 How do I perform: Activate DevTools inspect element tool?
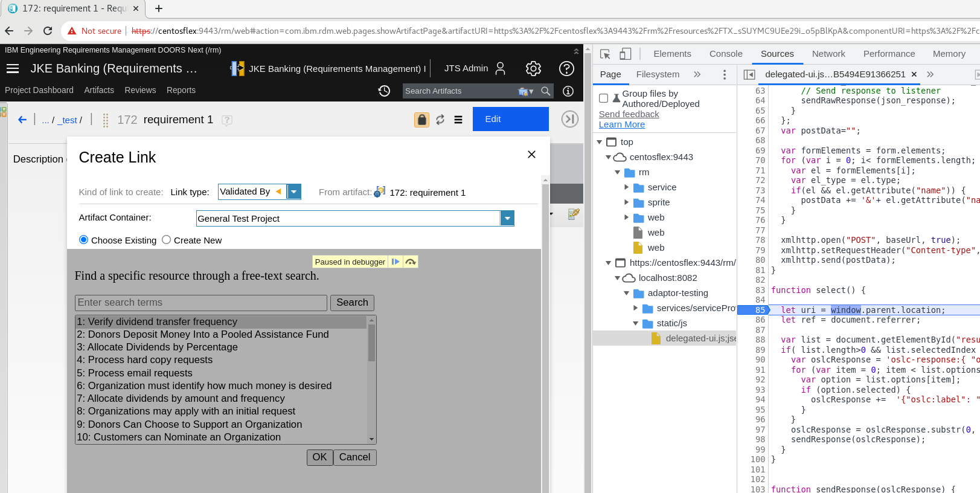[605, 54]
